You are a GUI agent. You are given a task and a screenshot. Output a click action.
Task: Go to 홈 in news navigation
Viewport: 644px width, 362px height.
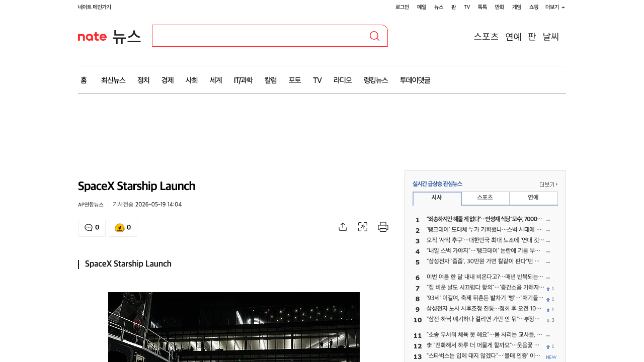84,80
